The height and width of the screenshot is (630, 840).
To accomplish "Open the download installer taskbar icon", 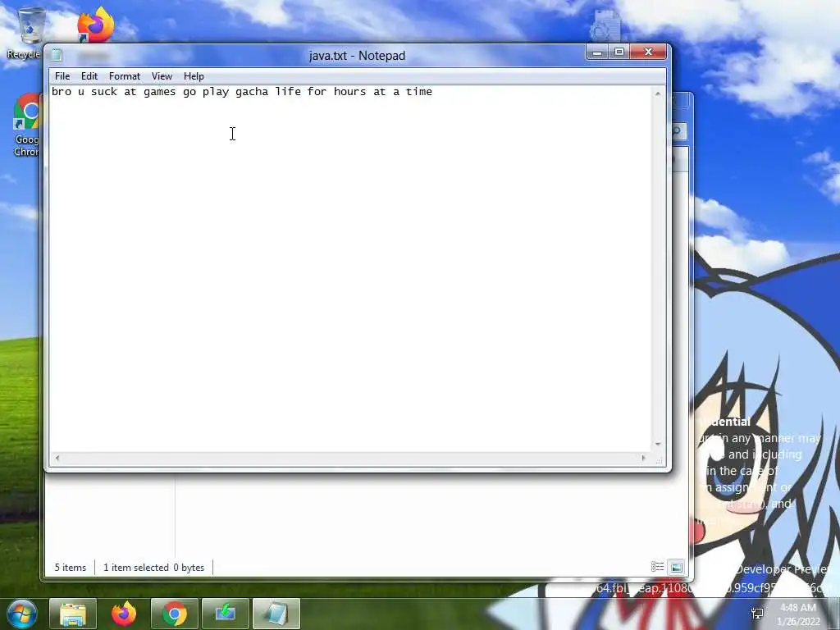I will coord(225,614).
